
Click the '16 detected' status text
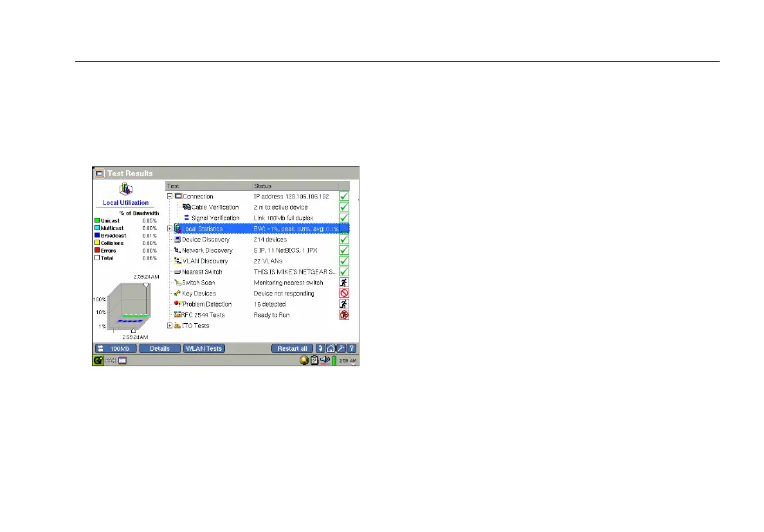click(269, 304)
